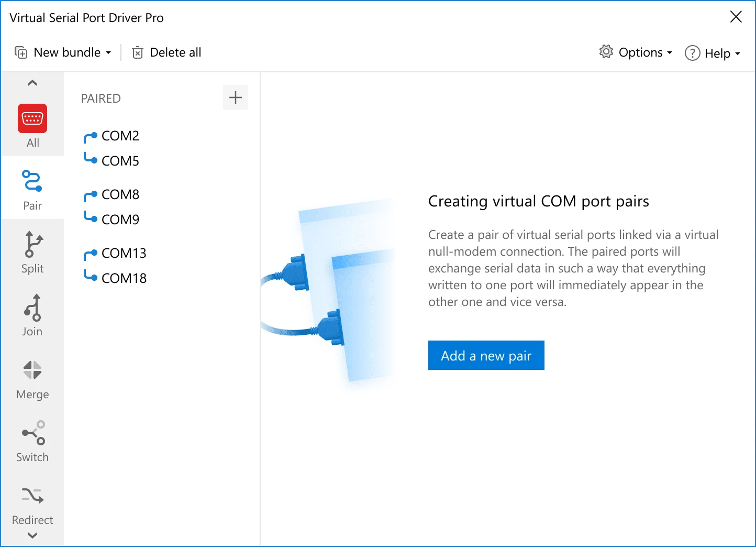The image size is (756, 547).
Task: Open the Redirect bundle section
Action: click(x=32, y=496)
